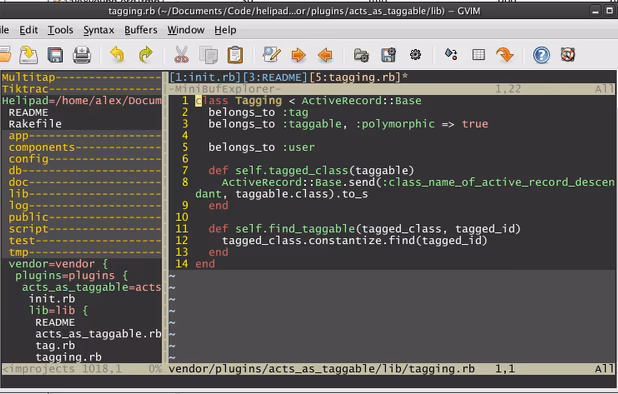Image resolution: width=618 pixels, height=394 pixels.
Task: Click the 'belongs_to :user' code line
Action: (x=261, y=147)
